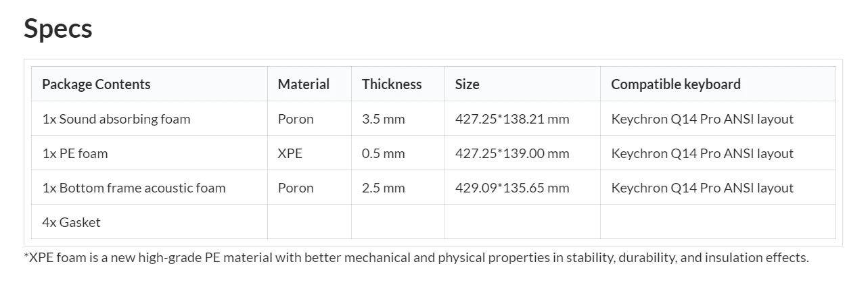Select the 427.25*139.00 mm size cell
Image resolution: width=868 pixels, height=285 pixels.
pos(511,153)
